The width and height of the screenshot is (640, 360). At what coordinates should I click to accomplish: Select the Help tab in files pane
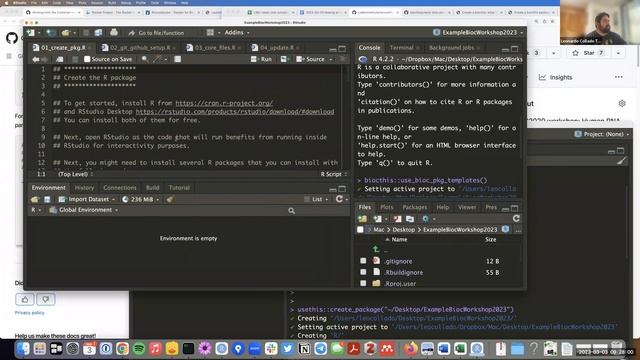pos(443,207)
